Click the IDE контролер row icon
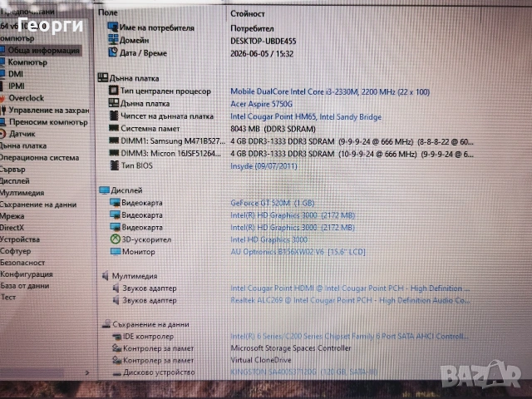This screenshot has width=532, height=399. pyautogui.click(x=116, y=336)
